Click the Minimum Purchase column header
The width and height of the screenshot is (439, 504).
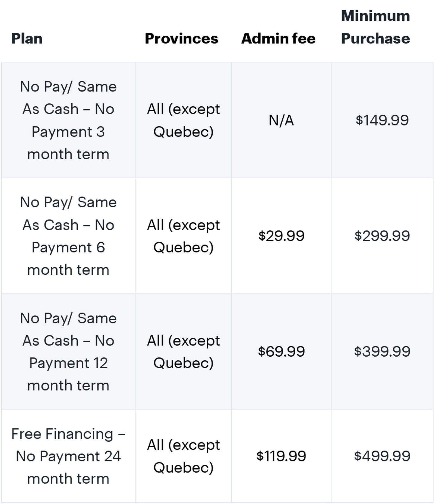tap(375, 27)
